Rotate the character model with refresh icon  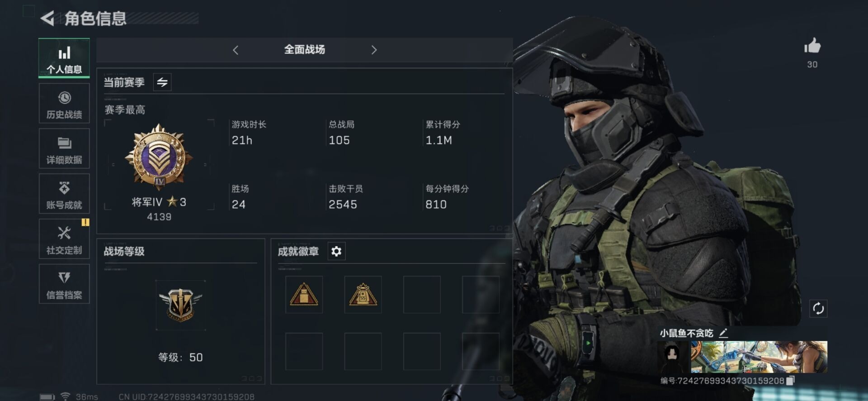[x=818, y=309]
